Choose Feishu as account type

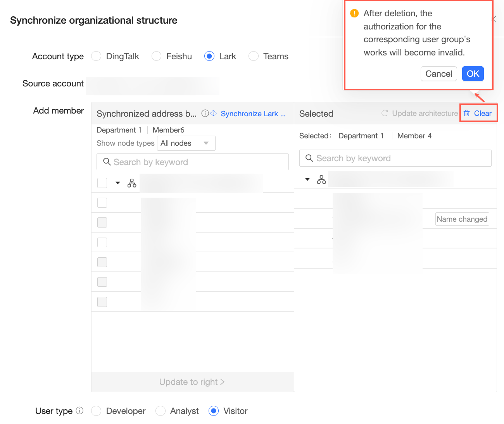pos(157,56)
